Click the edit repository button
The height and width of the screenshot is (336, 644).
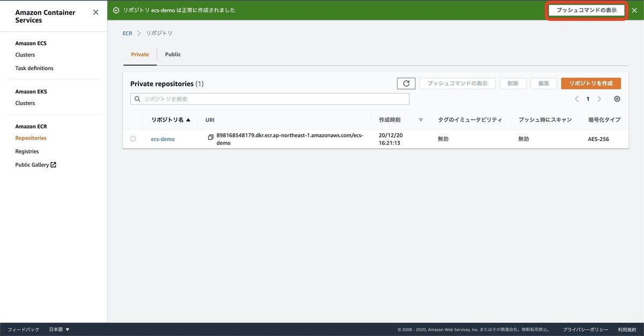click(544, 83)
